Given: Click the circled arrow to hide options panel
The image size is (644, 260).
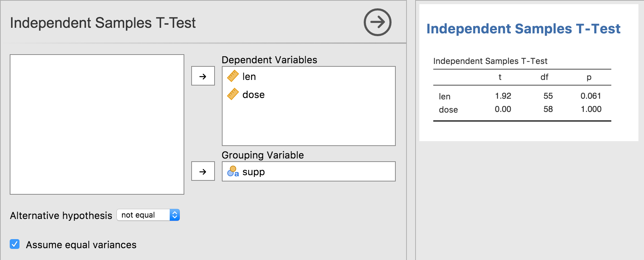Looking at the screenshot, I should (377, 22).
